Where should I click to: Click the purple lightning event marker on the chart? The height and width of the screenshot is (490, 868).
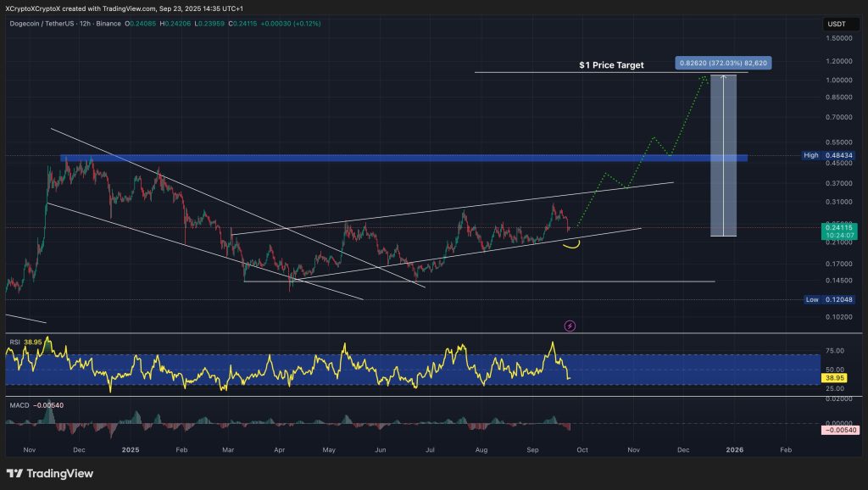coord(570,325)
